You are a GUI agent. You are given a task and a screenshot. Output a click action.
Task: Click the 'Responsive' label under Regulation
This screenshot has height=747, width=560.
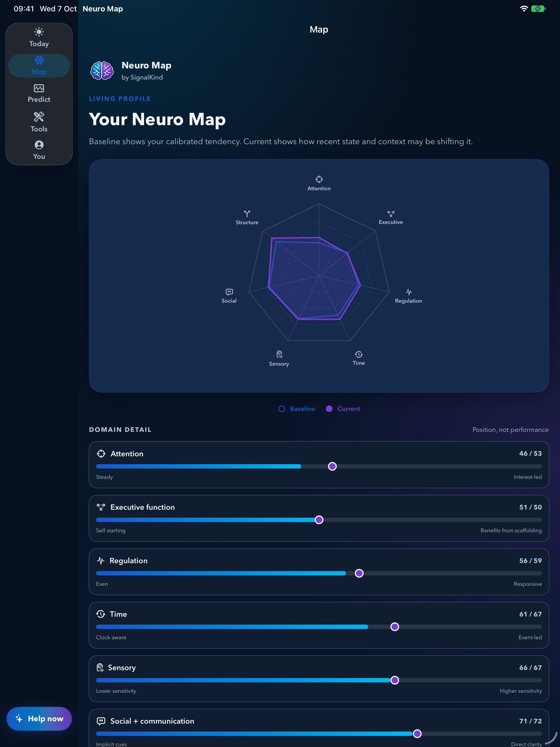point(528,584)
